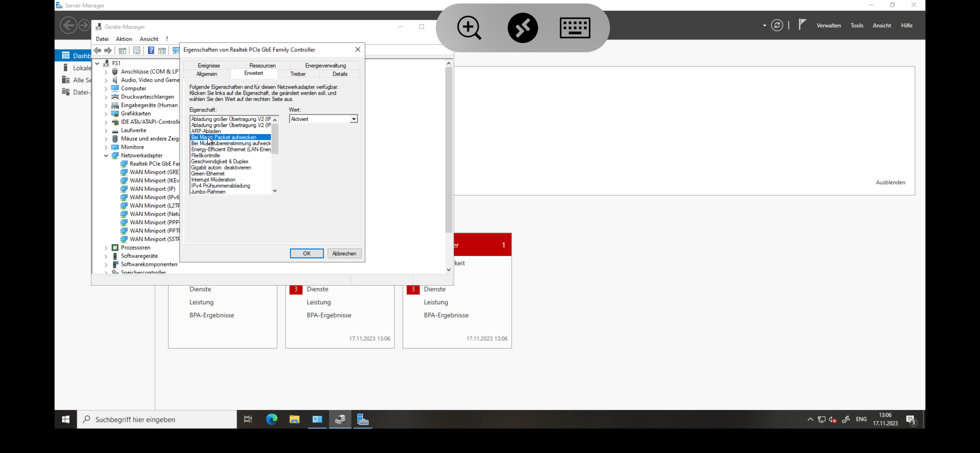Expand the Grafikkarten tree node
This screenshot has height=453, width=980.
(x=106, y=114)
